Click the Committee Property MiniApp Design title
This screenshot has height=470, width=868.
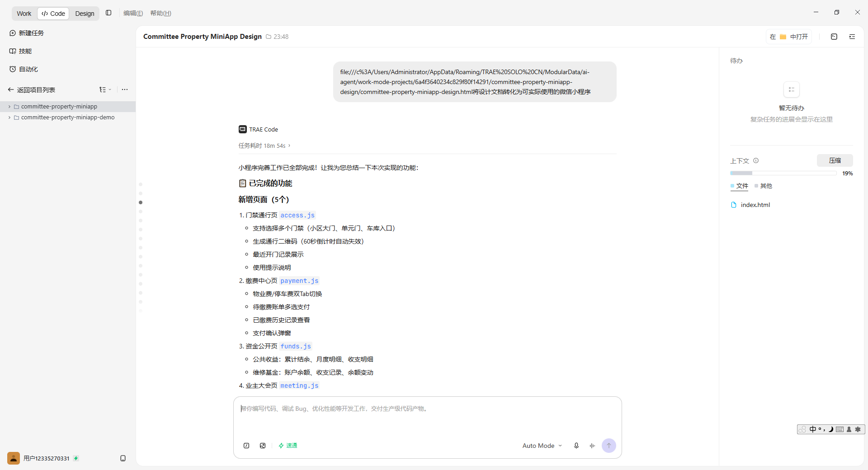point(203,37)
